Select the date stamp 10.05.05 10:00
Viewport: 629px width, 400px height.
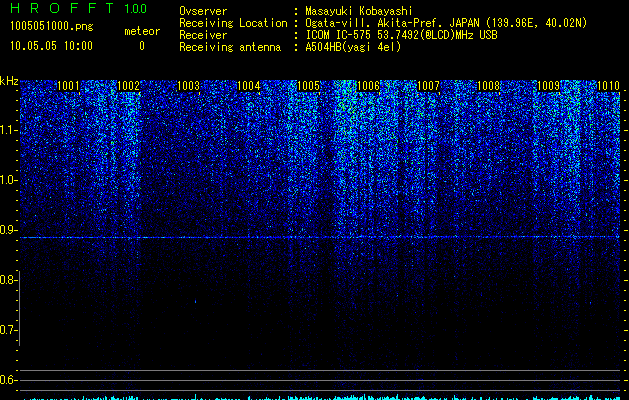51,46
